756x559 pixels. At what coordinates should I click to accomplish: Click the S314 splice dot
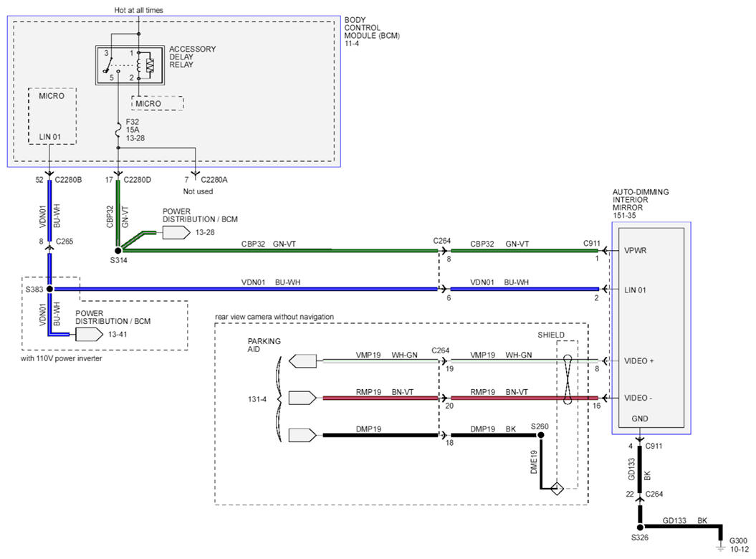tap(118, 251)
